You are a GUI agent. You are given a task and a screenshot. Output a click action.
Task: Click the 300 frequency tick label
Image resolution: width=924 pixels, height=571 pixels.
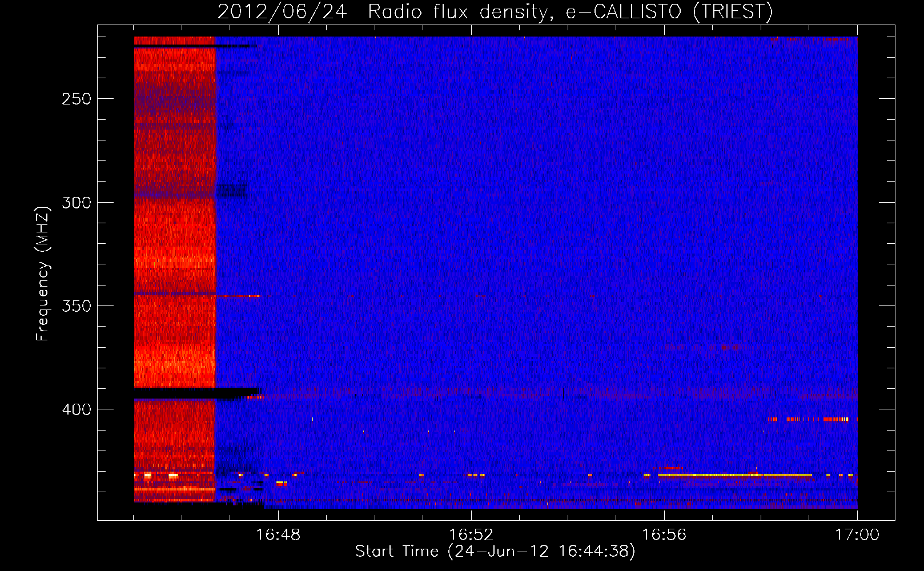click(x=77, y=203)
